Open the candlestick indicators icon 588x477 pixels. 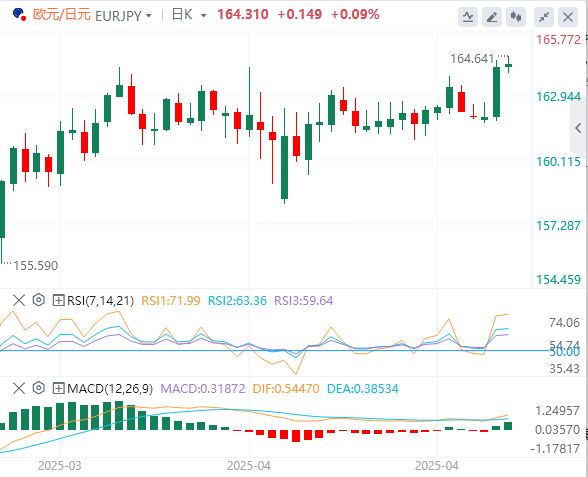click(x=516, y=17)
